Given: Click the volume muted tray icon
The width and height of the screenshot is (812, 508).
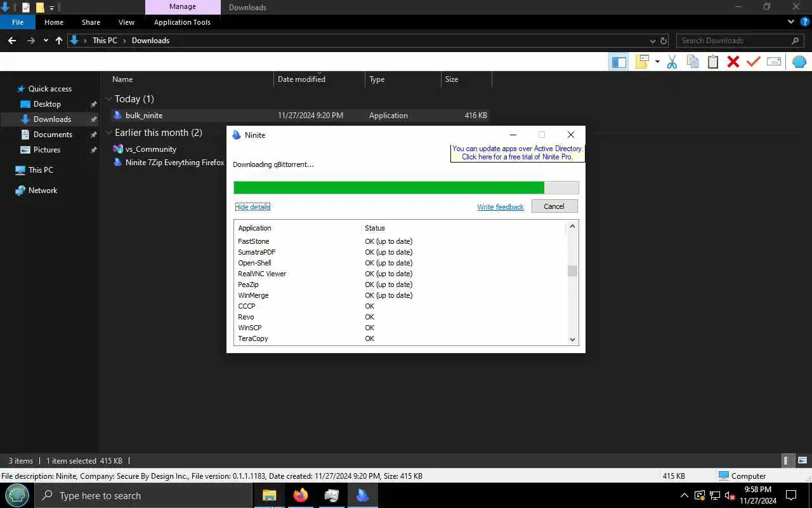Looking at the screenshot, I should 730,495.
